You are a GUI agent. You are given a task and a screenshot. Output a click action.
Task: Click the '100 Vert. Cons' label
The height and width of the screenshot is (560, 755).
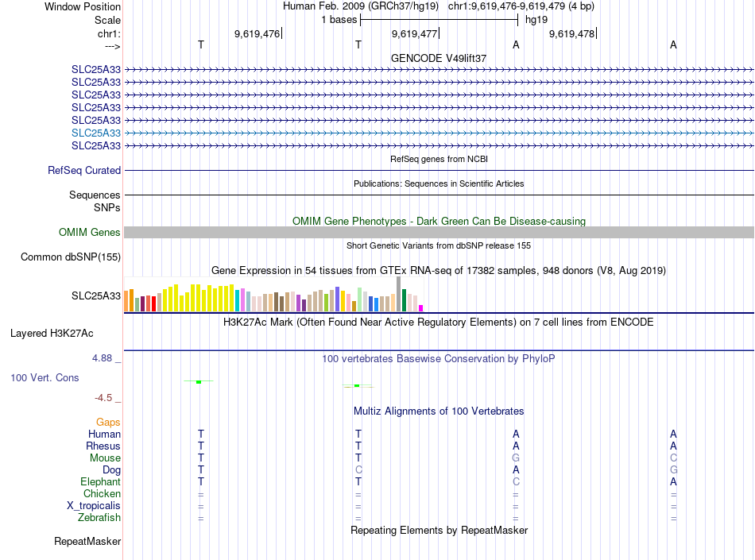pyautogui.click(x=45, y=377)
